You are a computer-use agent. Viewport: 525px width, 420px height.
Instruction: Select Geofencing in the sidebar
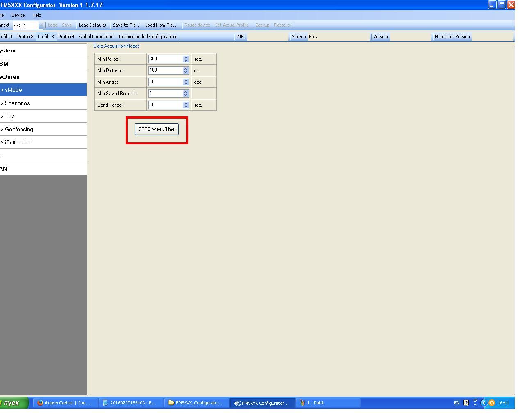point(19,129)
